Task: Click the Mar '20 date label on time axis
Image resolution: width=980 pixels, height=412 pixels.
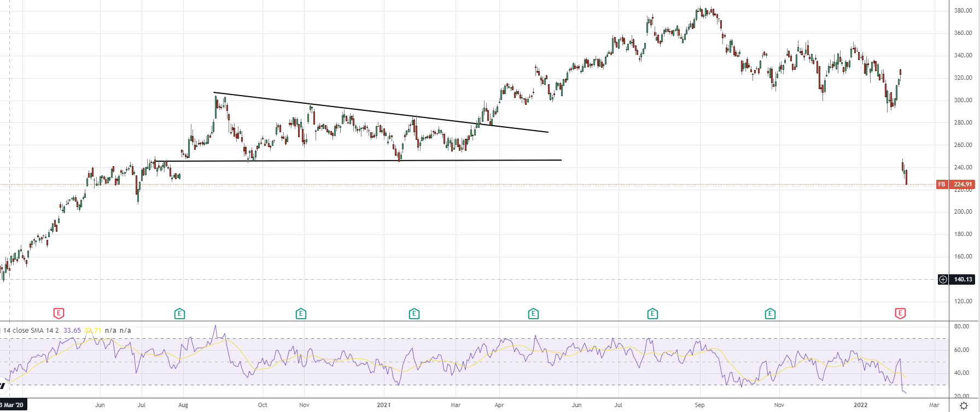Action: pos(13,405)
